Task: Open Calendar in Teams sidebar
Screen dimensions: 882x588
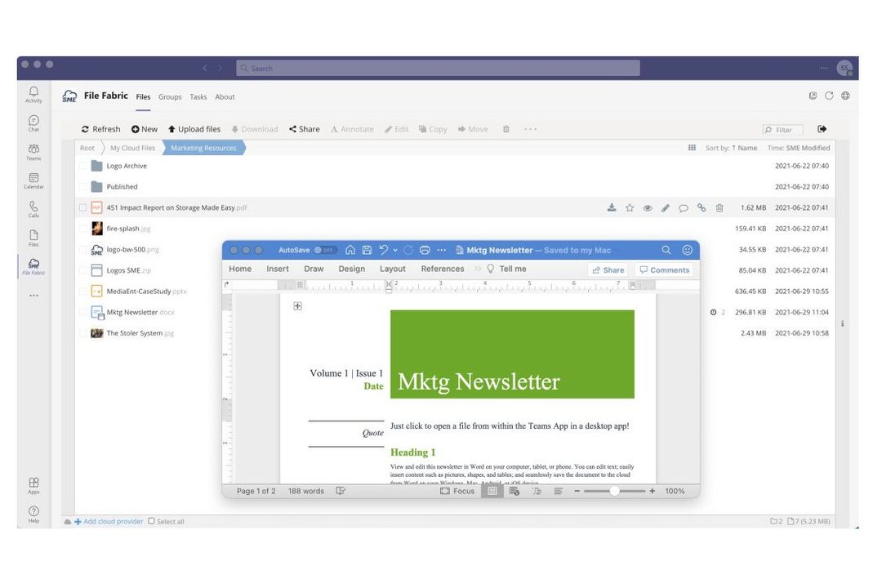Action: (x=33, y=180)
